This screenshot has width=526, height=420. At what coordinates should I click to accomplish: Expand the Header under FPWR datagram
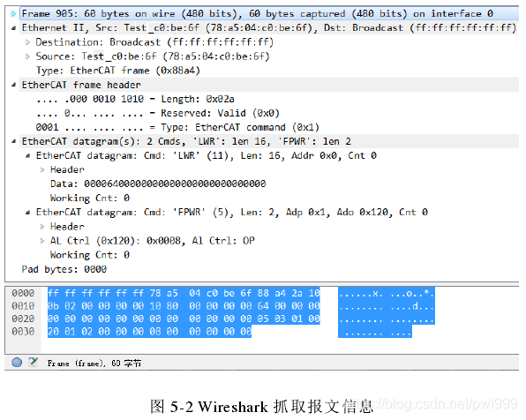tap(42, 227)
